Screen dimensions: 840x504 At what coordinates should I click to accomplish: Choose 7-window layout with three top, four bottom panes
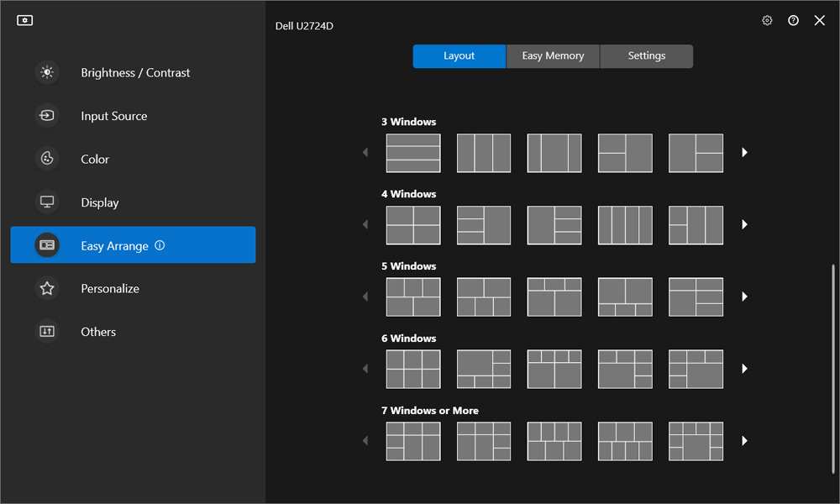click(625, 441)
